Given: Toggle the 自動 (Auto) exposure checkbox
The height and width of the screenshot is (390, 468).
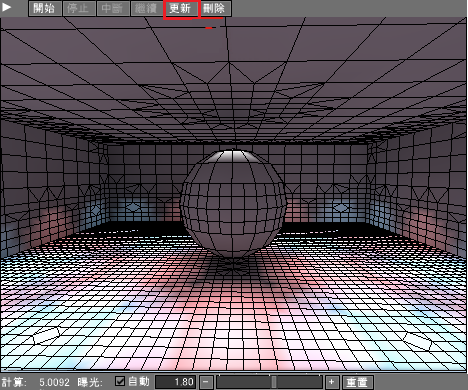Looking at the screenshot, I should tap(120, 381).
